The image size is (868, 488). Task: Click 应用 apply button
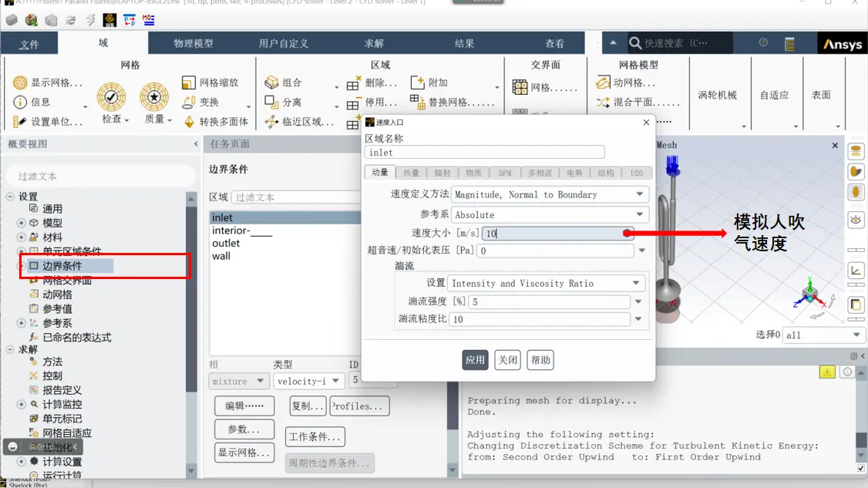tap(475, 360)
